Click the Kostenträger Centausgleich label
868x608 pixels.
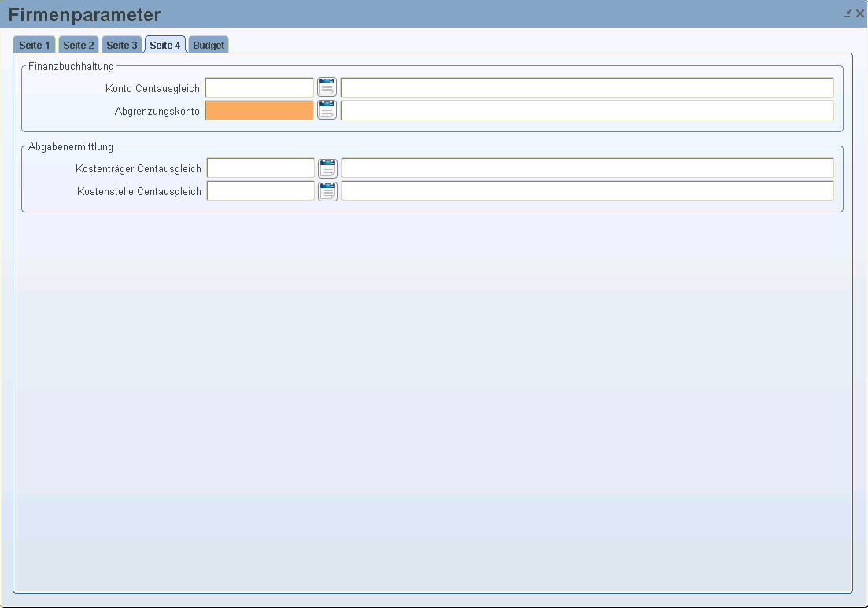[x=139, y=169]
